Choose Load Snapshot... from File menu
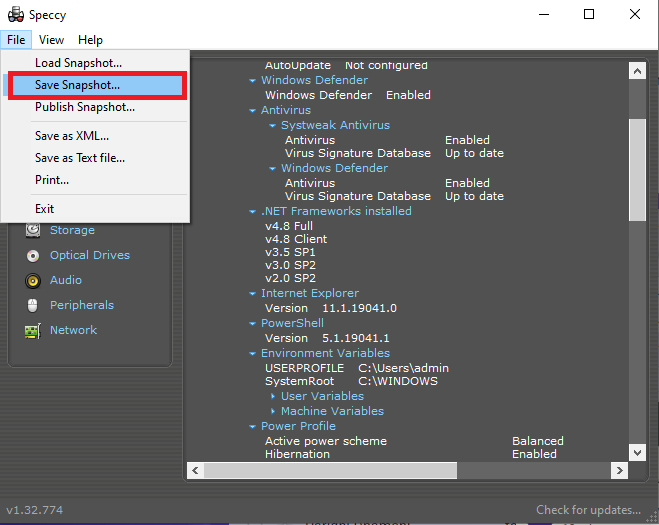The image size is (659, 525). click(x=95, y=63)
